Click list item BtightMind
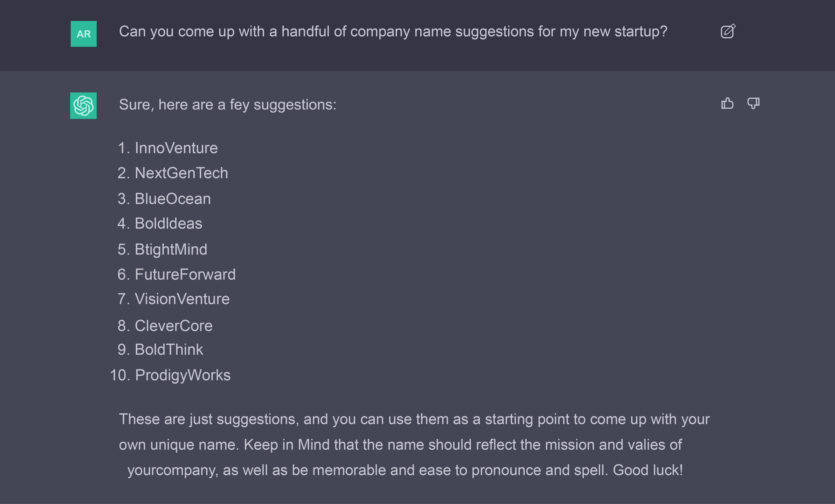Screen dimensions: 835x504 click(x=171, y=250)
